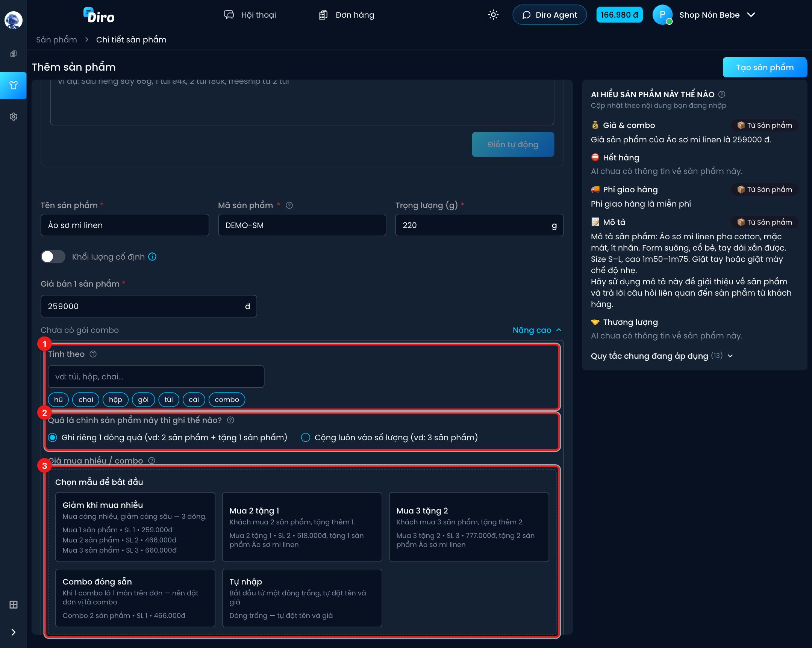Open the Đơn hàng tab
This screenshot has width=812, height=648.
[x=347, y=15]
